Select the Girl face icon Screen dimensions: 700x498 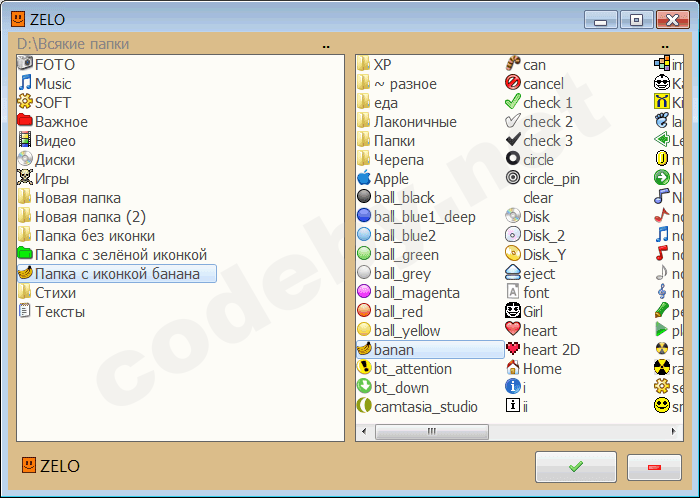(513, 311)
